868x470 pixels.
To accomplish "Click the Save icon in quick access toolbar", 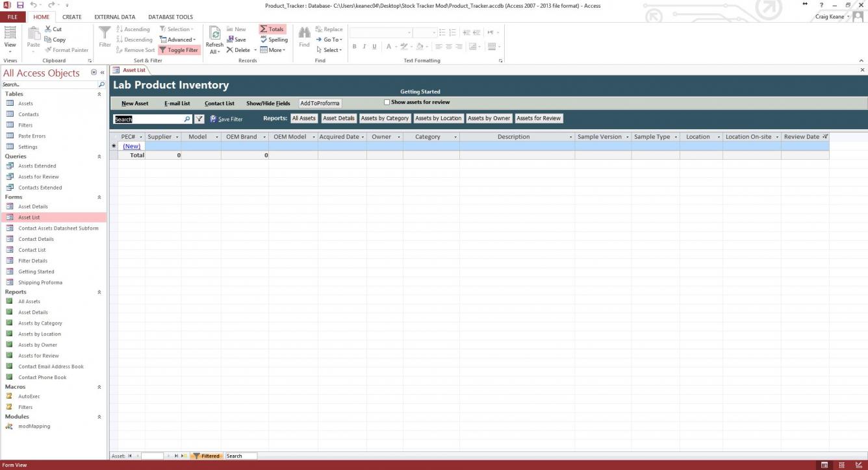I will [x=20, y=5].
